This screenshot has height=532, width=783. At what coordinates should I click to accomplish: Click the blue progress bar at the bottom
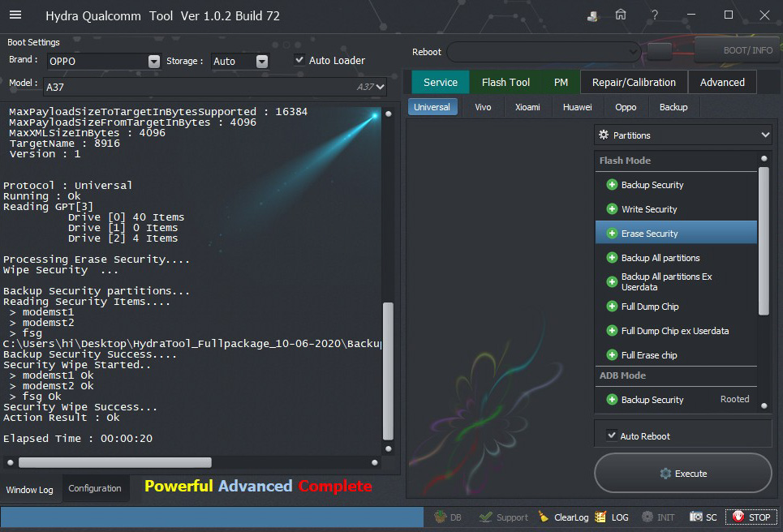pyautogui.click(x=212, y=517)
